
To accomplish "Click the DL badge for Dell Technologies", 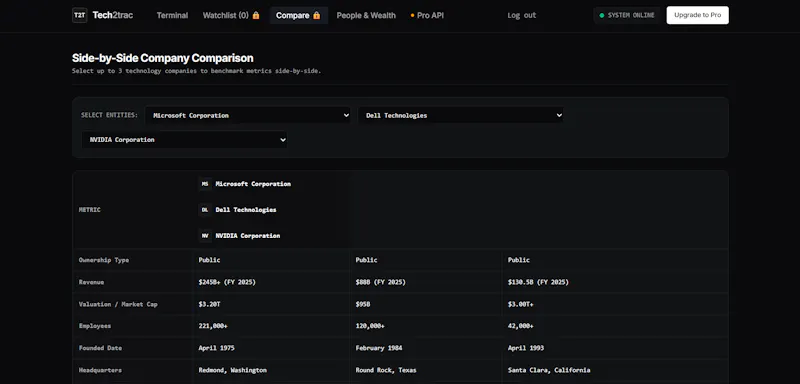I will point(205,210).
